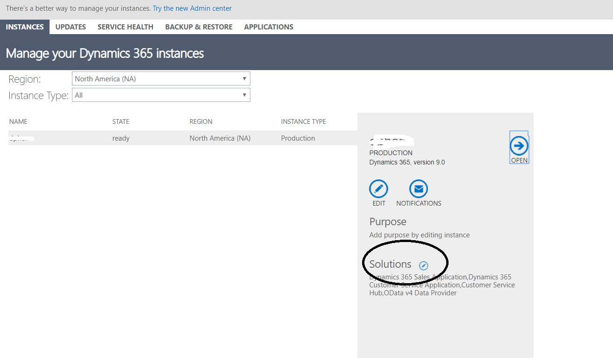Screen dimensions: 613x364
Task: Open the Instance Type dropdown
Action: tap(161, 95)
